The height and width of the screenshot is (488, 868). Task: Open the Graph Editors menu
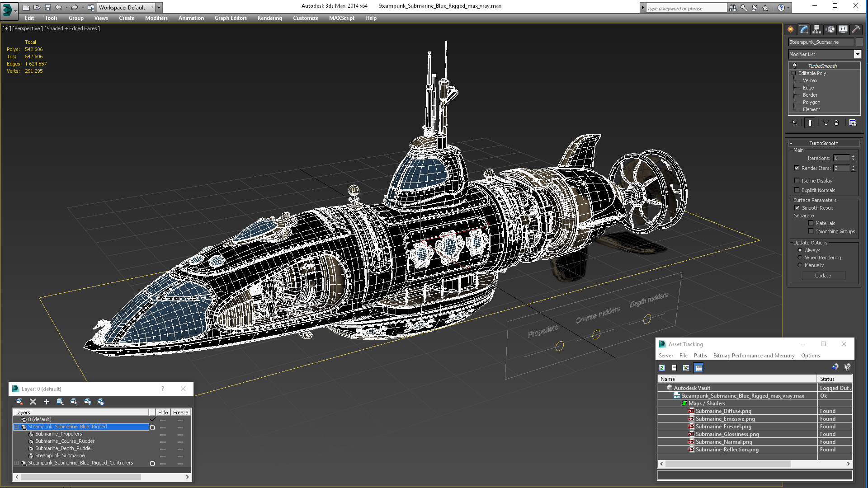[x=231, y=18]
